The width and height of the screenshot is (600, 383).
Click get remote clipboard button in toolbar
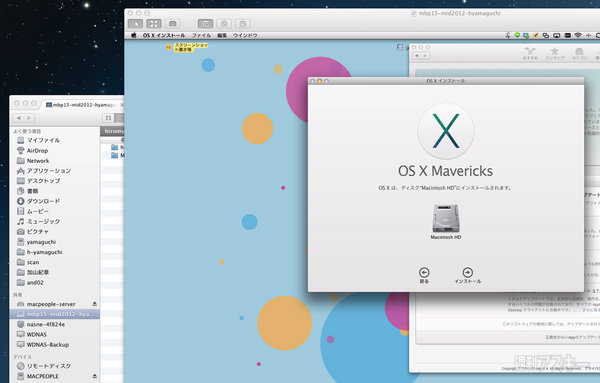coord(224,24)
